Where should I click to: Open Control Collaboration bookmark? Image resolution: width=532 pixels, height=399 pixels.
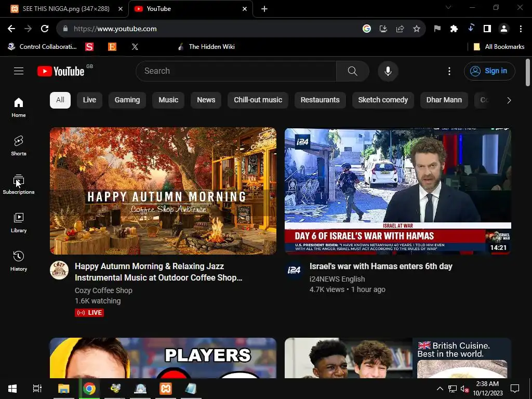point(43,47)
